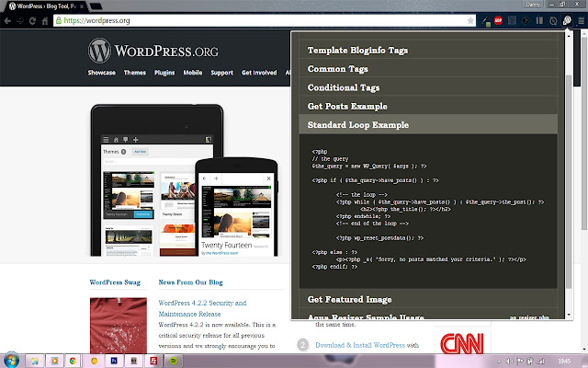
Task: Click the Action Center flag tray icon
Action: 520,362
